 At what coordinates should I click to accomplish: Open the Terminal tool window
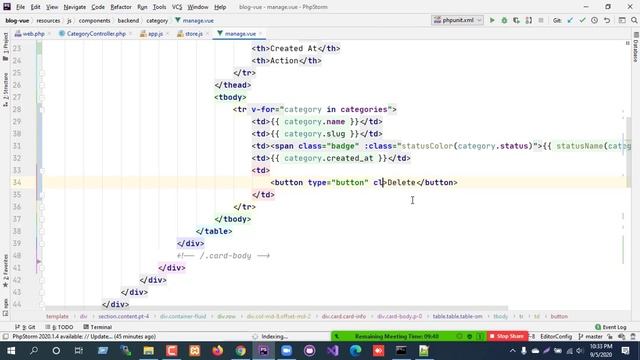pyautogui.click(x=98, y=327)
